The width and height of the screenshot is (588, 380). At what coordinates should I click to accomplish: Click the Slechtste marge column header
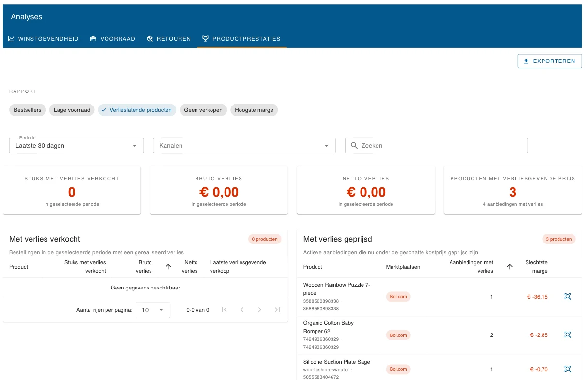(536, 267)
